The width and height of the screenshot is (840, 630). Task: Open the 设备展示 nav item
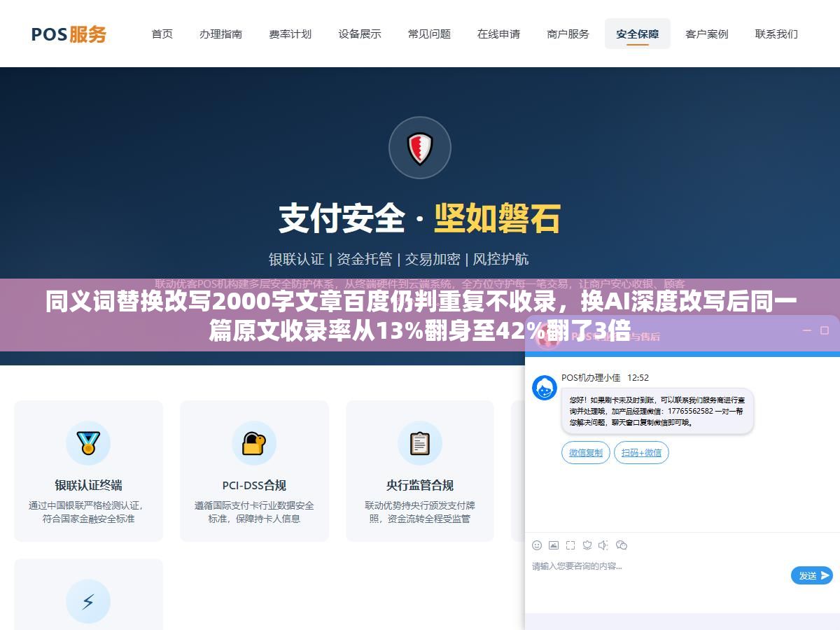[360, 34]
